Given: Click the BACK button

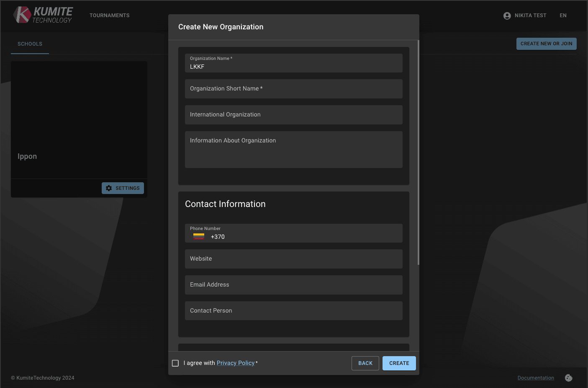Looking at the screenshot, I should point(365,363).
